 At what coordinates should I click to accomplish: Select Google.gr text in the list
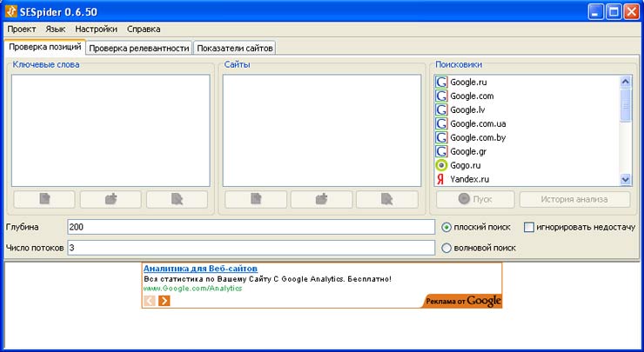coord(468,151)
